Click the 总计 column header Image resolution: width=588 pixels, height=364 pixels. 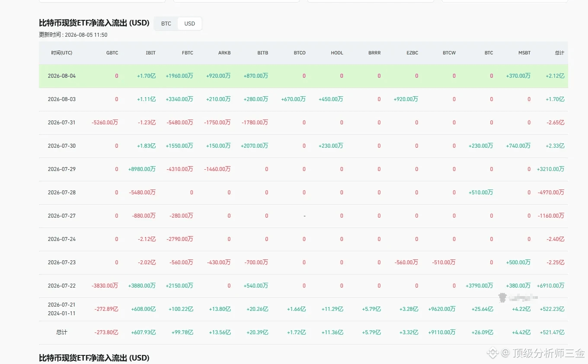tap(559, 53)
